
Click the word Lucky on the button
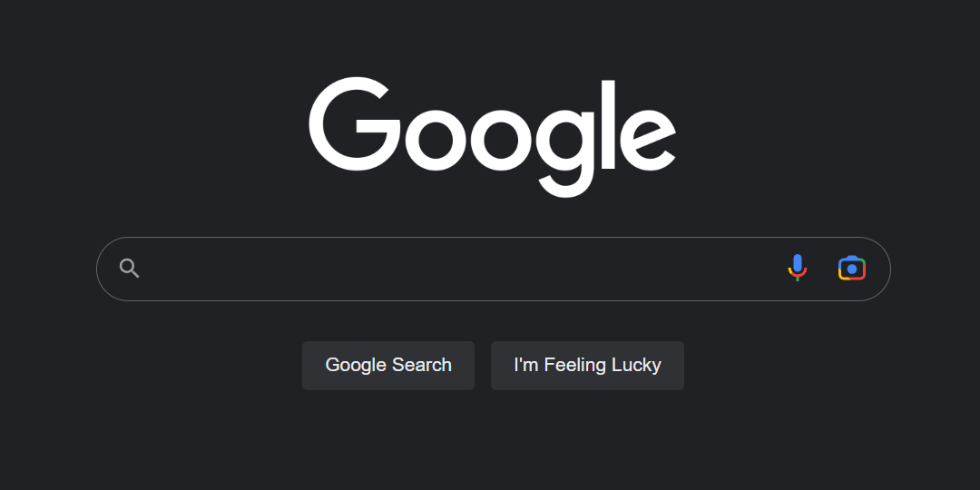(635, 366)
